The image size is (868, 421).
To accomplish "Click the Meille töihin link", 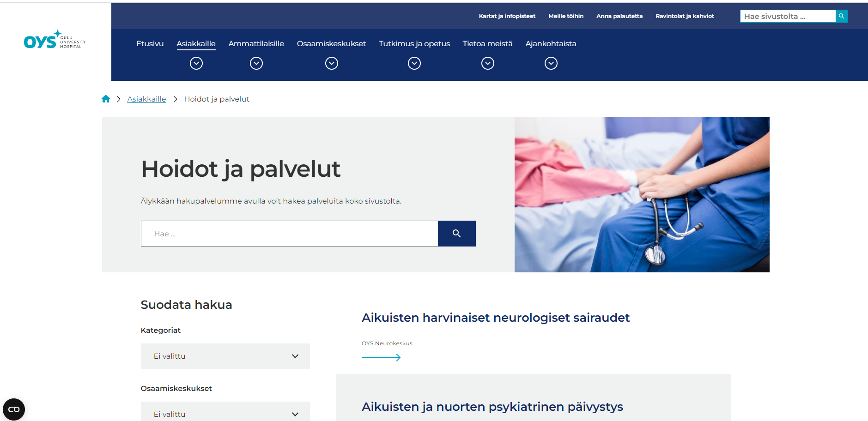I will (x=565, y=16).
